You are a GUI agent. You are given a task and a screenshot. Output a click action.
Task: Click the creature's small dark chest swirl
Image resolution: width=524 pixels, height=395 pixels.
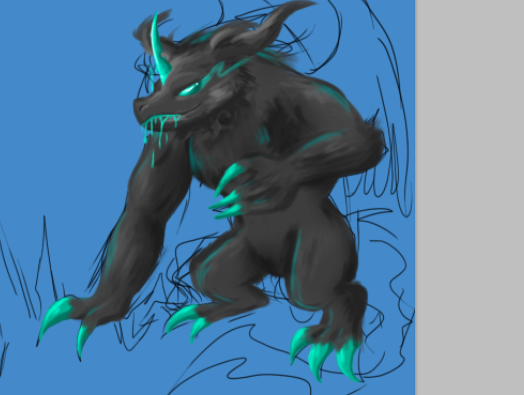224,119
